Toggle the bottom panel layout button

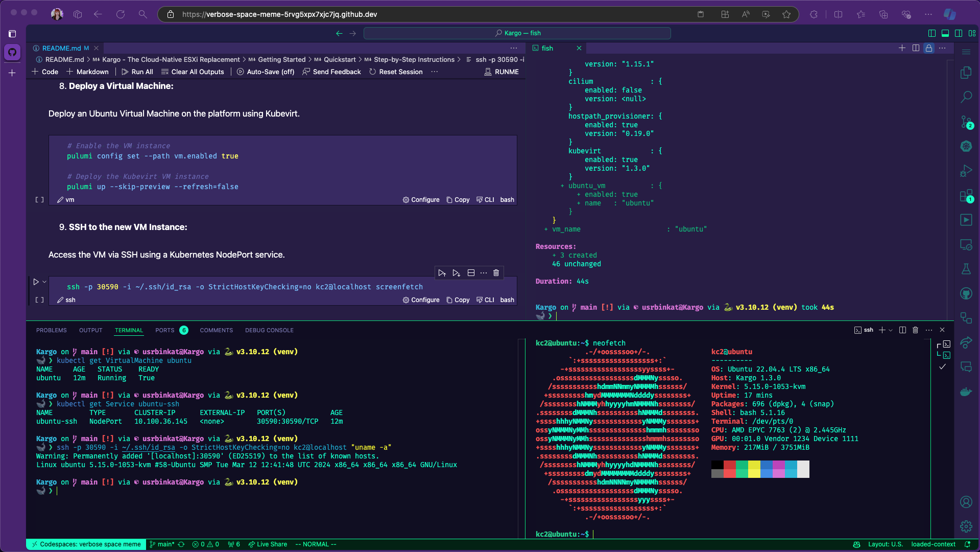[x=945, y=33]
